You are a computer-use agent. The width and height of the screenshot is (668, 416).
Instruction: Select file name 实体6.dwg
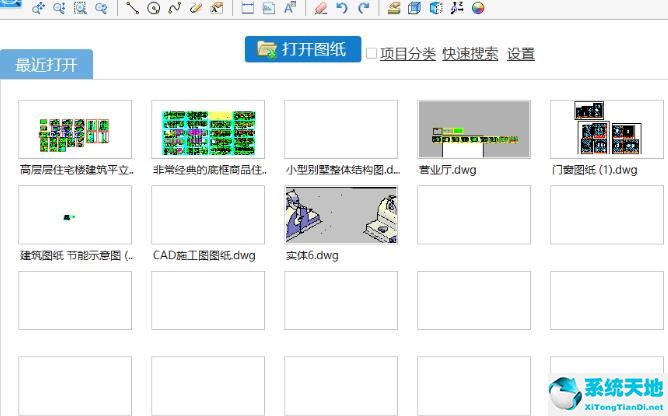(312, 255)
